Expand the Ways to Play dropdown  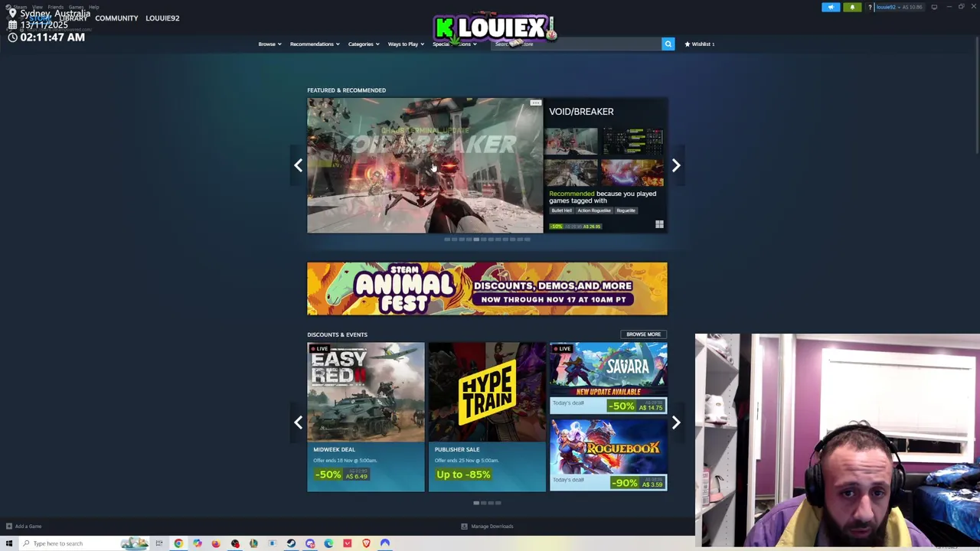coord(406,44)
